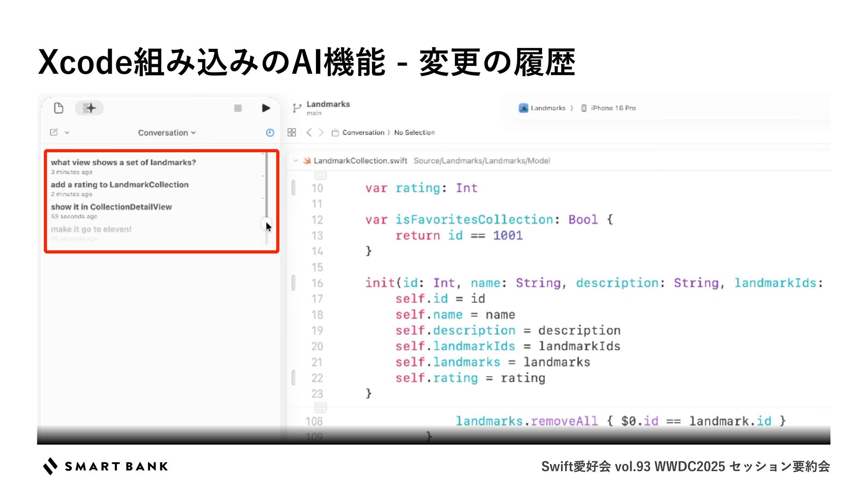The width and height of the screenshot is (868, 488).
Task: Click line number 12 in the gutter
Action: (x=317, y=220)
